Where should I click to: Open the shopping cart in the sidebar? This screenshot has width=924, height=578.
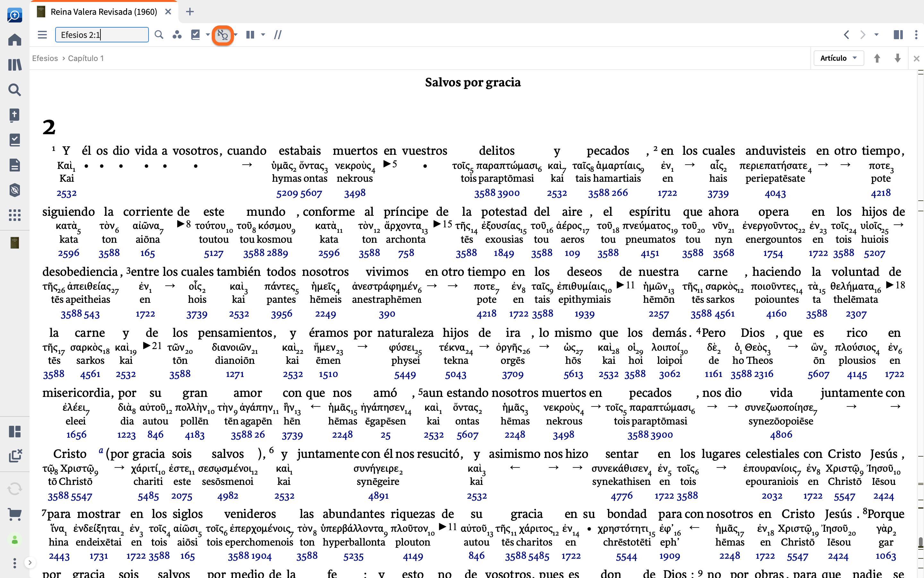click(x=14, y=514)
